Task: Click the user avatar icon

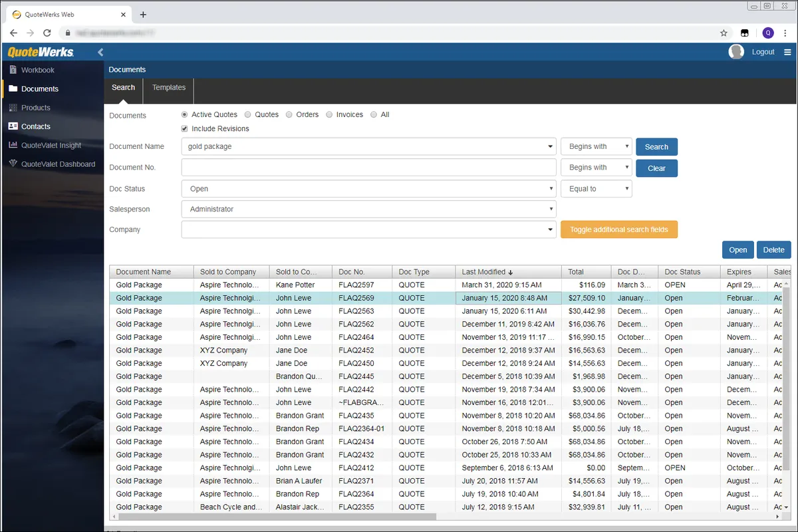Action: pos(736,52)
